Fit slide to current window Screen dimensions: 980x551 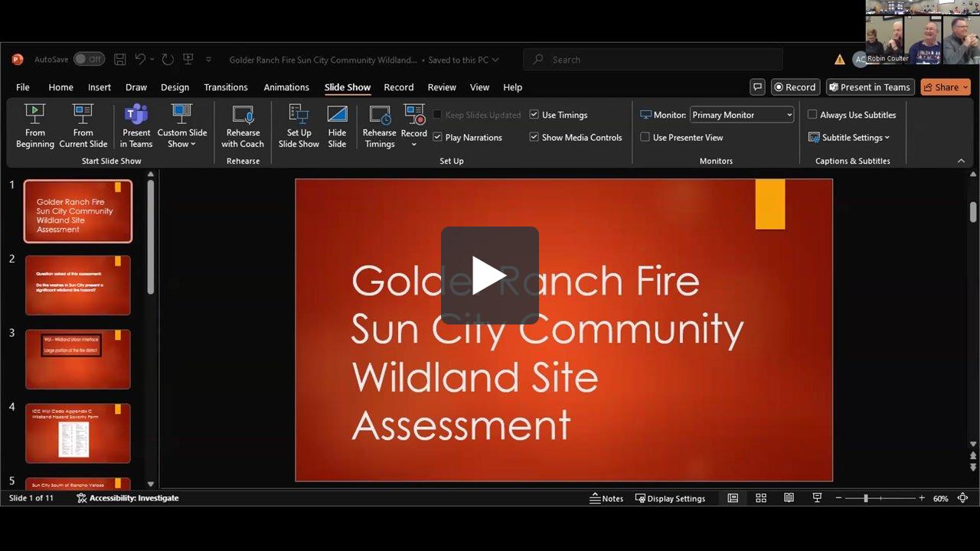click(x=963, y=498)
